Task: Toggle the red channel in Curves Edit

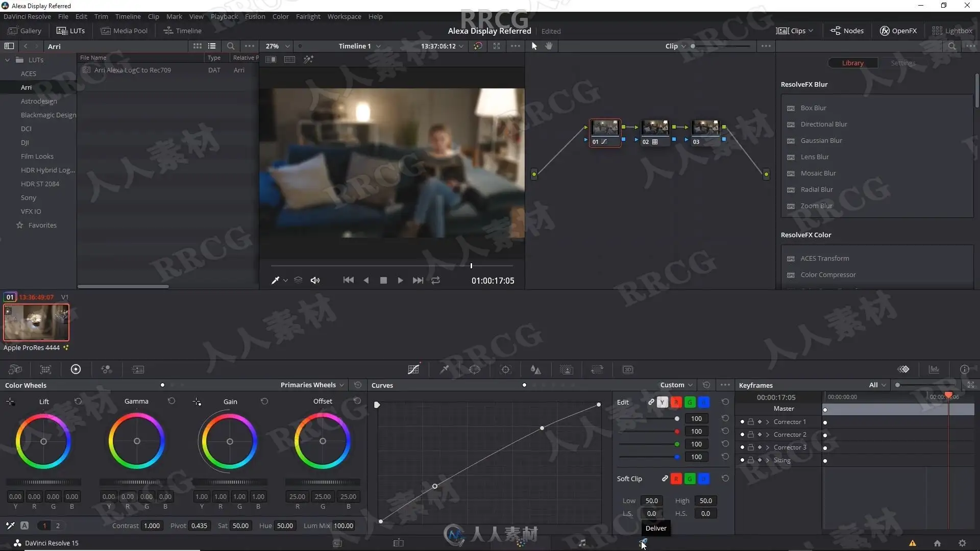Action: tap(676, 402)
